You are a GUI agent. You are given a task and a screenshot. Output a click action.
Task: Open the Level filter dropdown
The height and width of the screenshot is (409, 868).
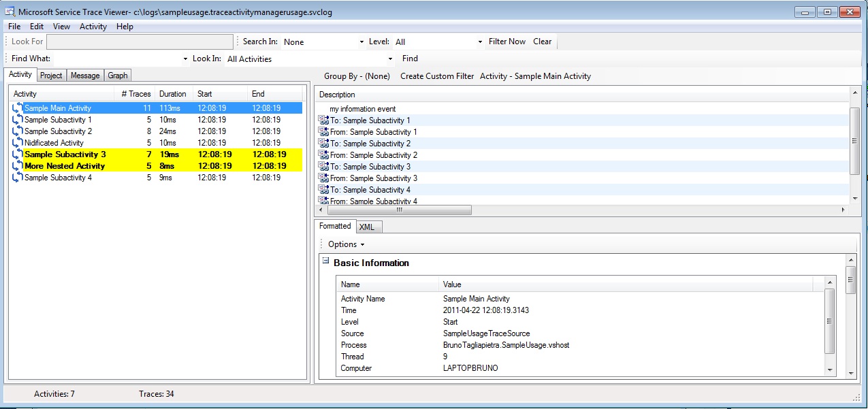pos(480,42)
